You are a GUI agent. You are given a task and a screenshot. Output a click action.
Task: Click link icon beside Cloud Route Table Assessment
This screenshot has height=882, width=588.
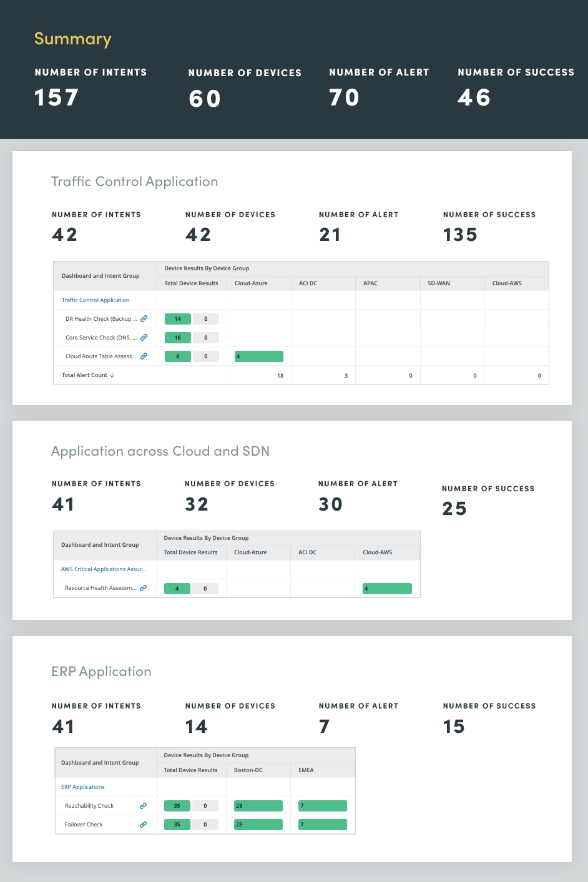(x=144, y=356)
